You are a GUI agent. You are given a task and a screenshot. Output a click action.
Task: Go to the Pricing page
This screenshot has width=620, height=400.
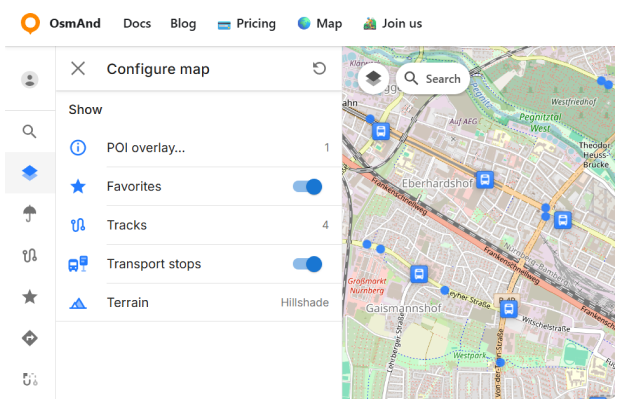point(246,23)
